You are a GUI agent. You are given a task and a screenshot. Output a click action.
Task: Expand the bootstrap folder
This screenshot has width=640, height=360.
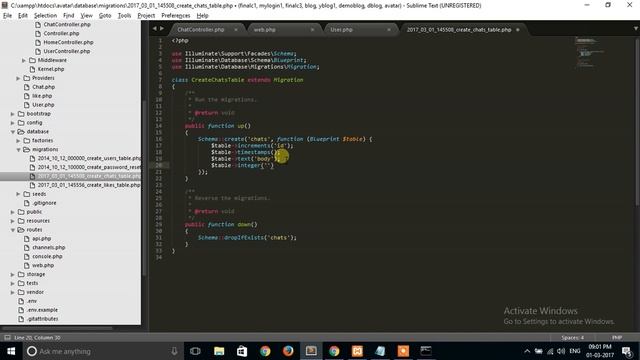coord(12,114)
